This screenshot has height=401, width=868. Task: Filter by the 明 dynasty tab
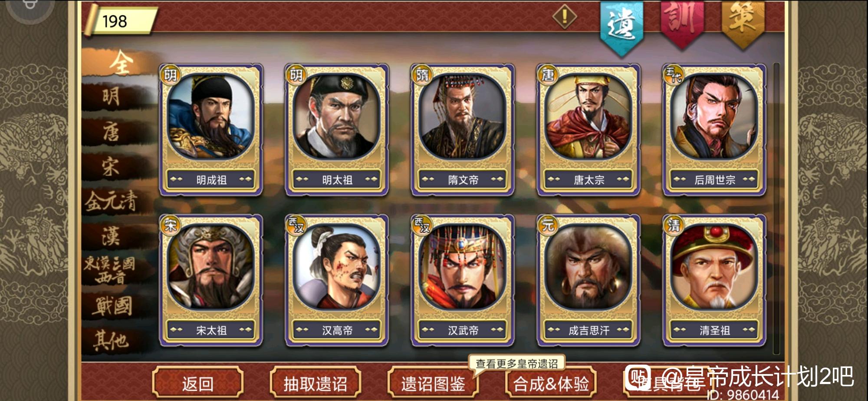[x=112, y=96]
